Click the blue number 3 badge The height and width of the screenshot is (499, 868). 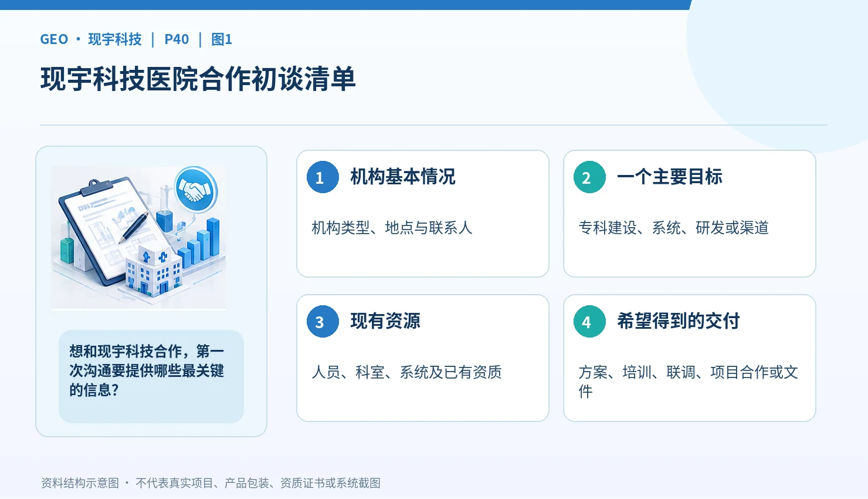323,321
